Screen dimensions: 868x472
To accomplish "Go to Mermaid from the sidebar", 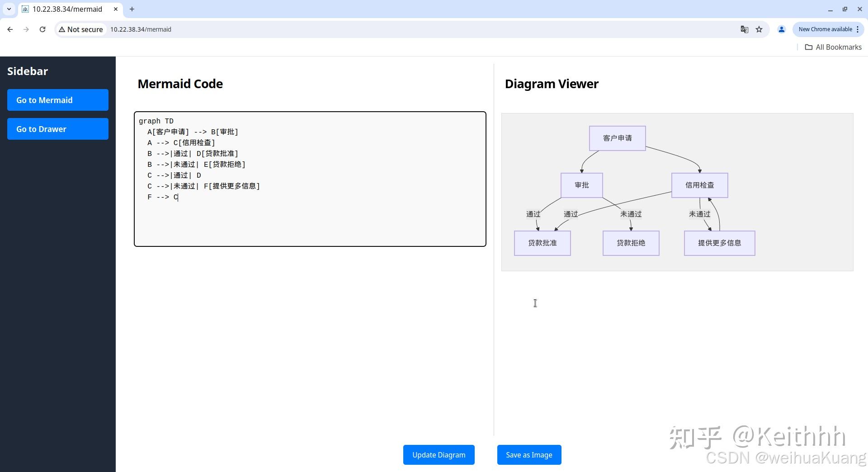I will (58, 100).
